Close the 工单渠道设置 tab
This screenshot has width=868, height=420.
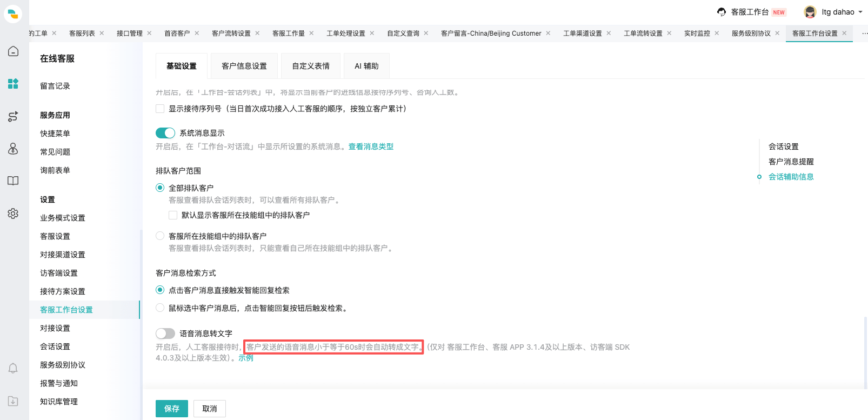(609, 33)
